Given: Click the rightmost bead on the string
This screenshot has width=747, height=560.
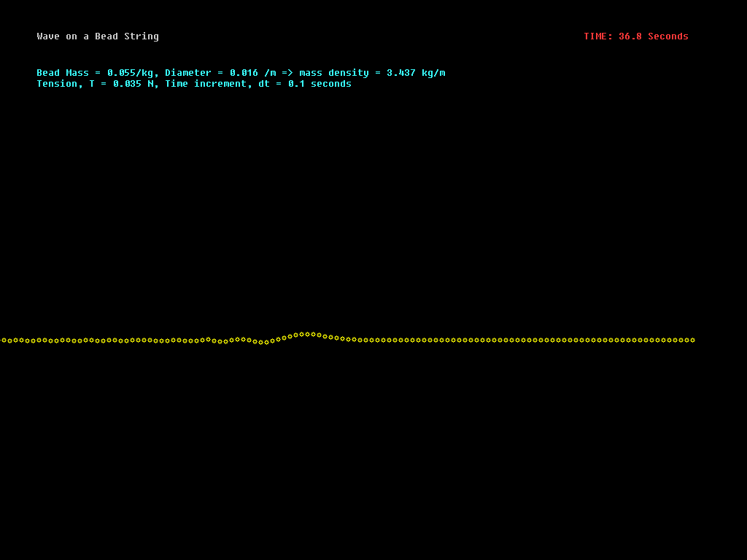Looking at the screenshot, I should click(x=692, y=340).
